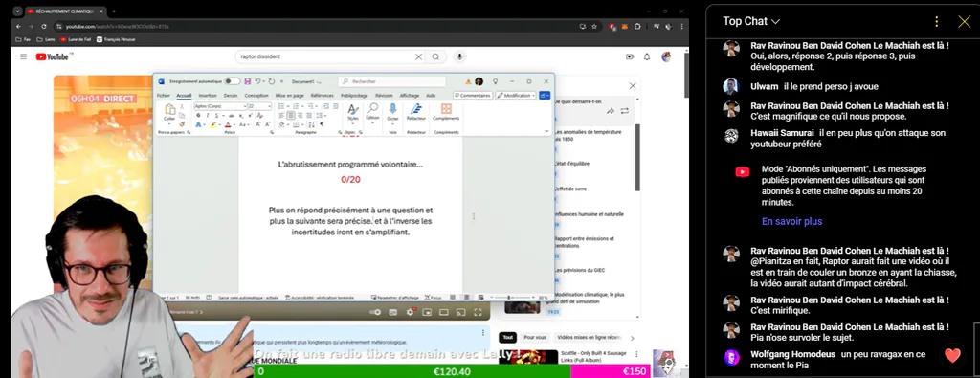Viewport: 980px width, 378px height.
Task: Collapse the Word ribbon chevron
Action: point(546,132)
